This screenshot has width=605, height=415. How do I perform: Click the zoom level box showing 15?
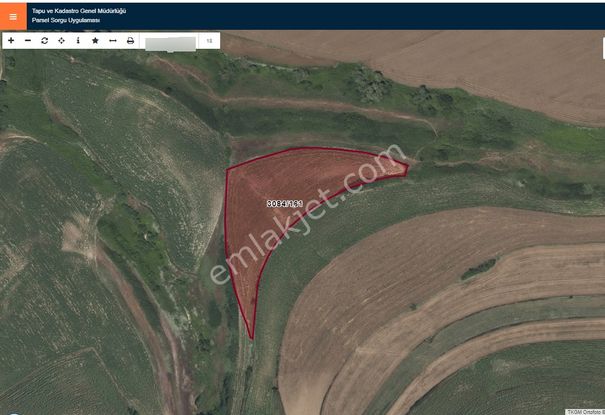tap(209, 41)
